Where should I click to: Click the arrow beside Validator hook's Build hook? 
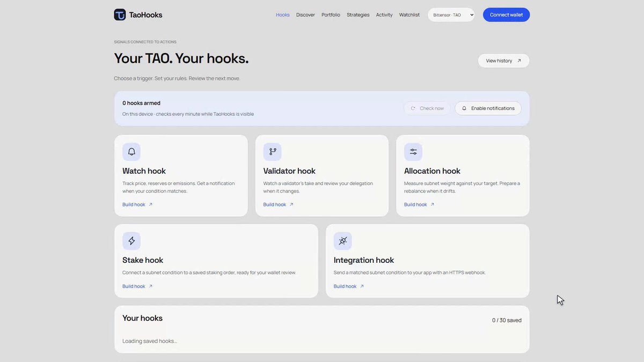291,204
